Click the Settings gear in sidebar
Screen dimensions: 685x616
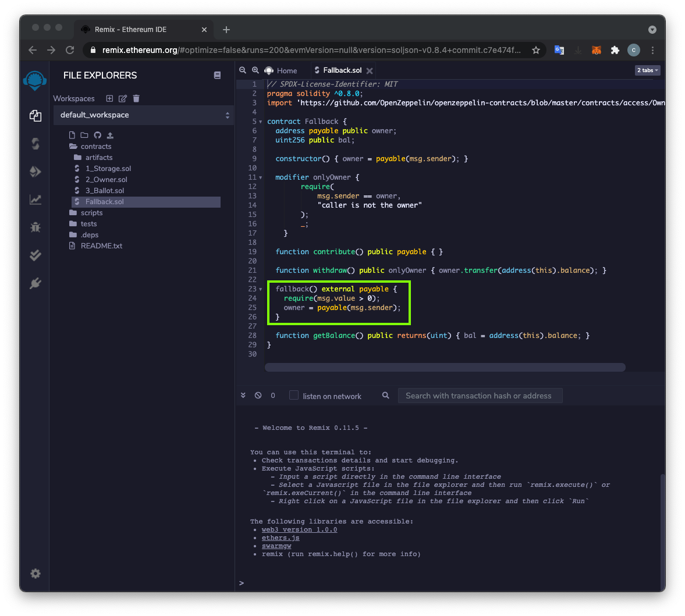(x=36, y=574)
